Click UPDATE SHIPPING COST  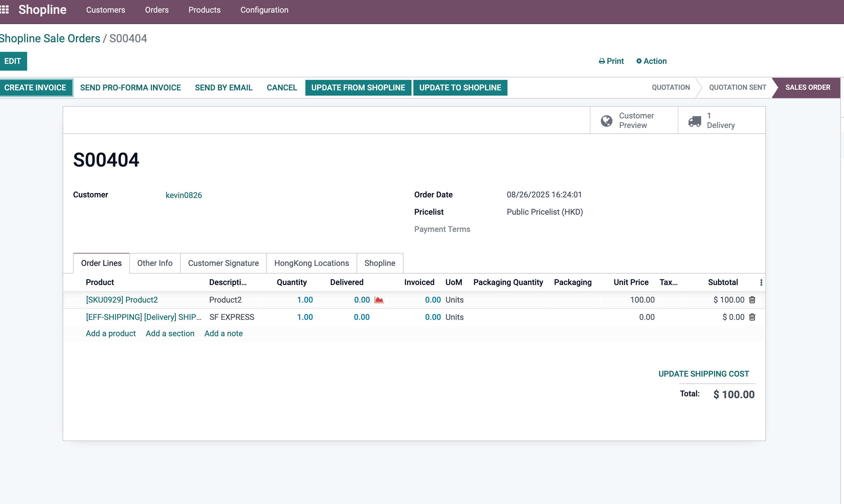pyautogui.click(x=703, y=374)
